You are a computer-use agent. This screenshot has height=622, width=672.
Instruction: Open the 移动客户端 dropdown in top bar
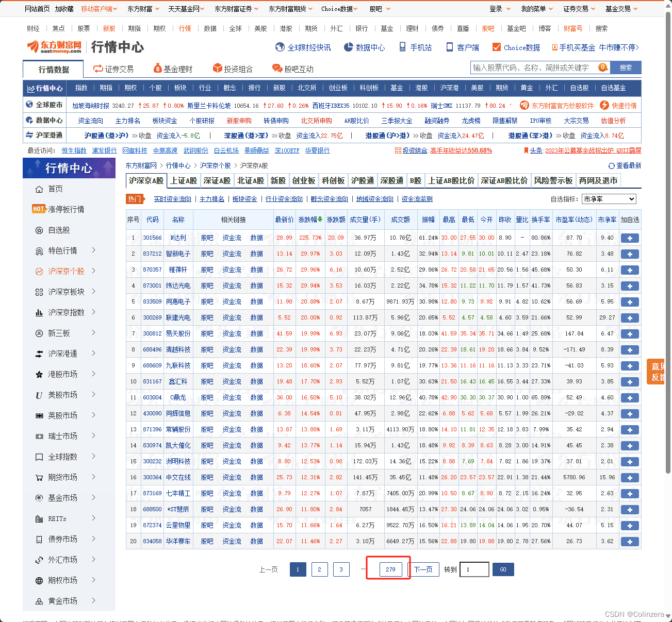(x=99, y=9)
